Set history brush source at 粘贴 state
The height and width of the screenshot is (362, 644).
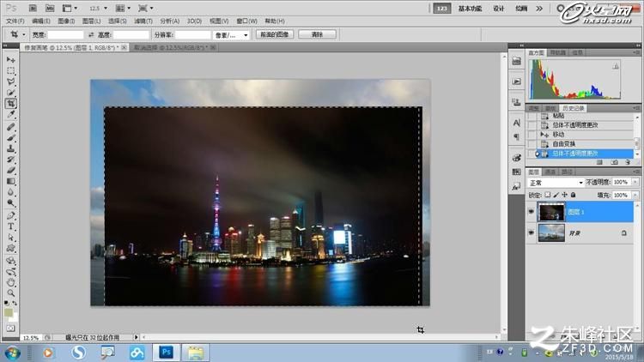coord(532,116)
